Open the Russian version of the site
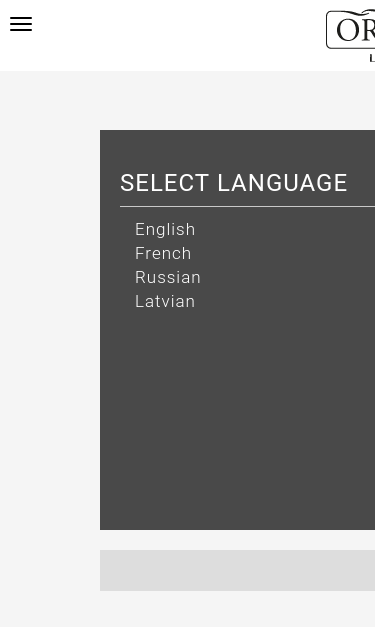The width and height of the screenshot is (375, 627). point(168,278)
